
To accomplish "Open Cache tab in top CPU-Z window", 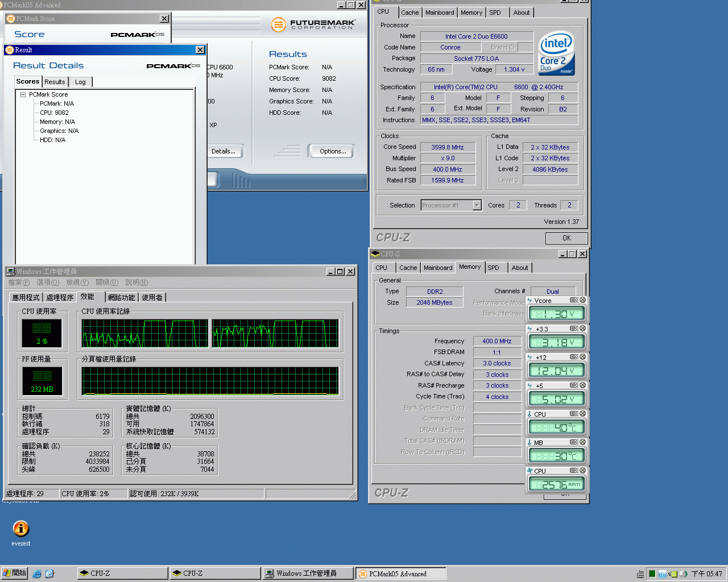I will (x=409, y=13).
